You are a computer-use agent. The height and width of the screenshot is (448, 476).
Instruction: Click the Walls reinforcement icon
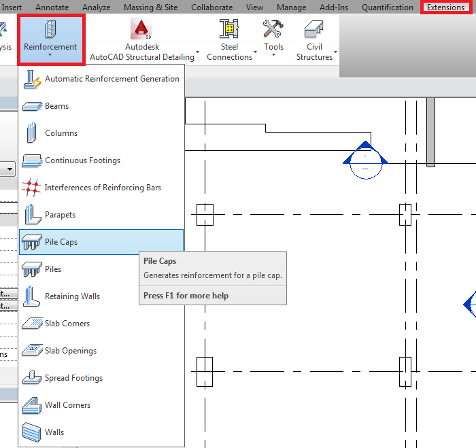[x=31, y=432]
